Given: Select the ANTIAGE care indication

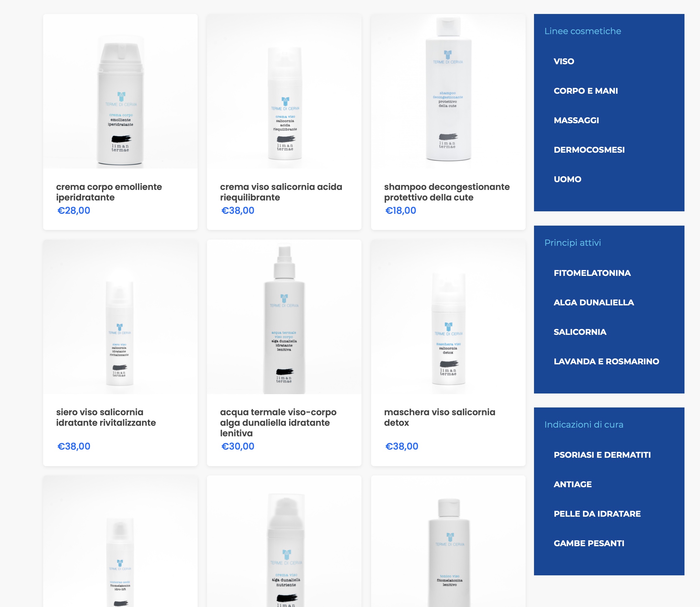Looking at the screenshot, I should [x=573, y=484].
